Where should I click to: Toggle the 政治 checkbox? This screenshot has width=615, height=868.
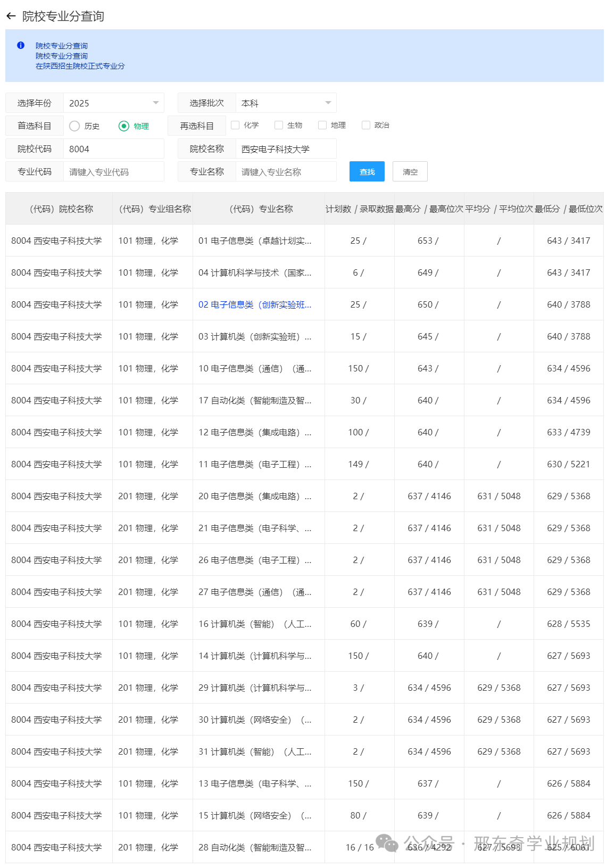[x=366, y=125]
